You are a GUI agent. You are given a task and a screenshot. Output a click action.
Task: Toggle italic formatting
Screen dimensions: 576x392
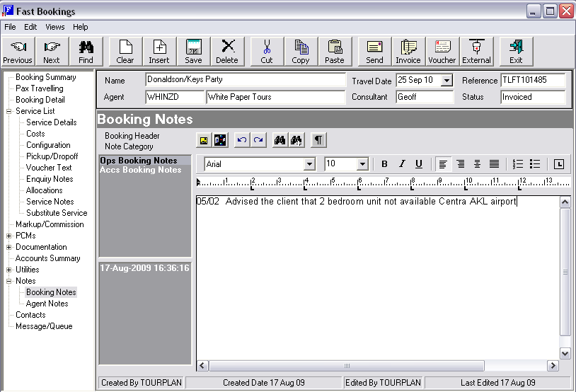402,164
